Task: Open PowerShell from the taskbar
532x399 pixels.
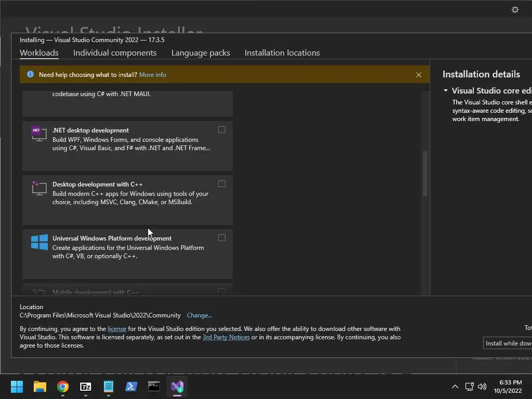Action: (x=131, y=387)
